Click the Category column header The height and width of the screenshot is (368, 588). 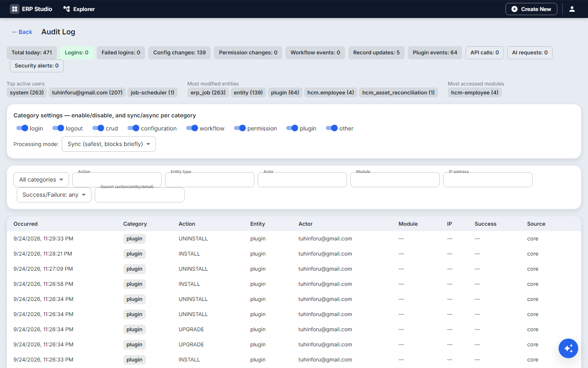point(135,224)
